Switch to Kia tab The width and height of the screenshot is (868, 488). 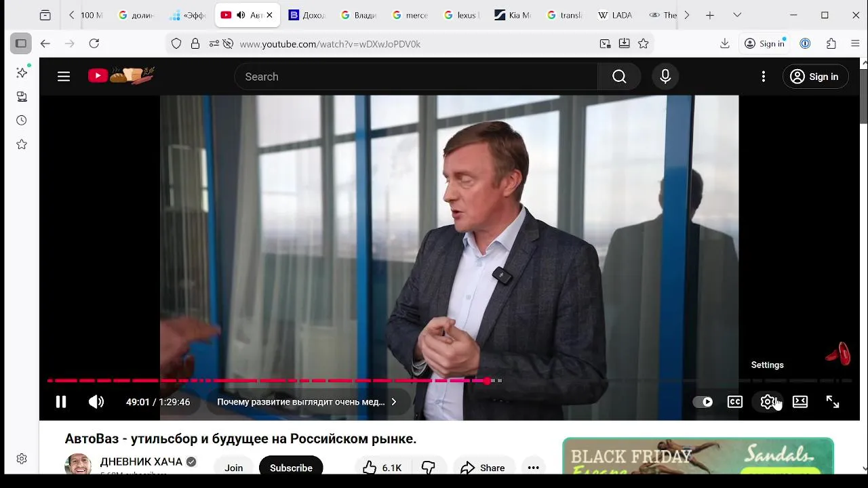click(x=512, y=15)
